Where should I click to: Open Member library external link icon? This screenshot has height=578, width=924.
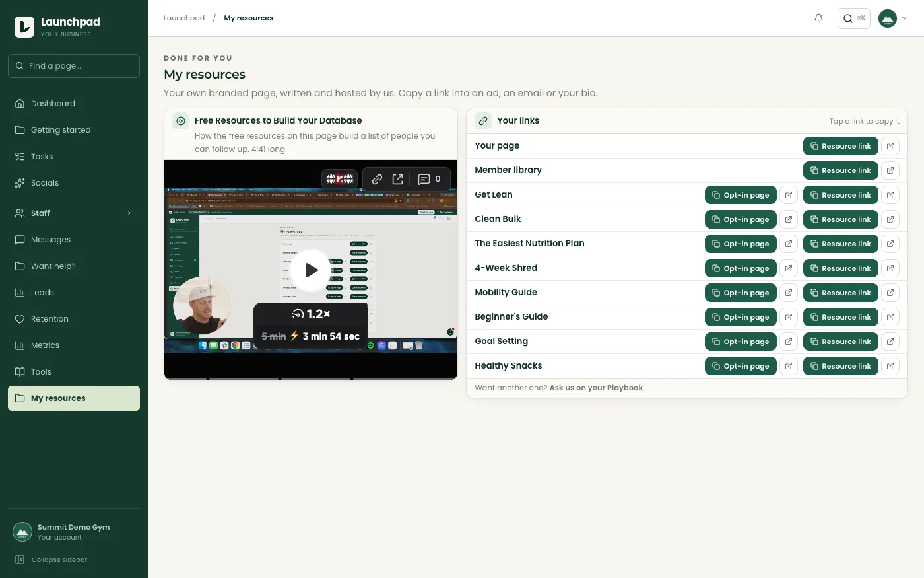(x=890, y=170)
